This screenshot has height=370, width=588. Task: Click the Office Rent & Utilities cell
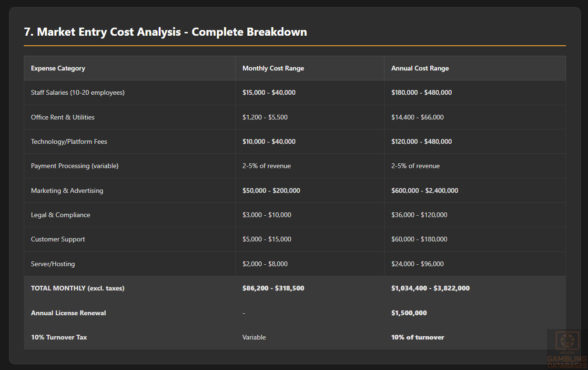tap(62, 117)
